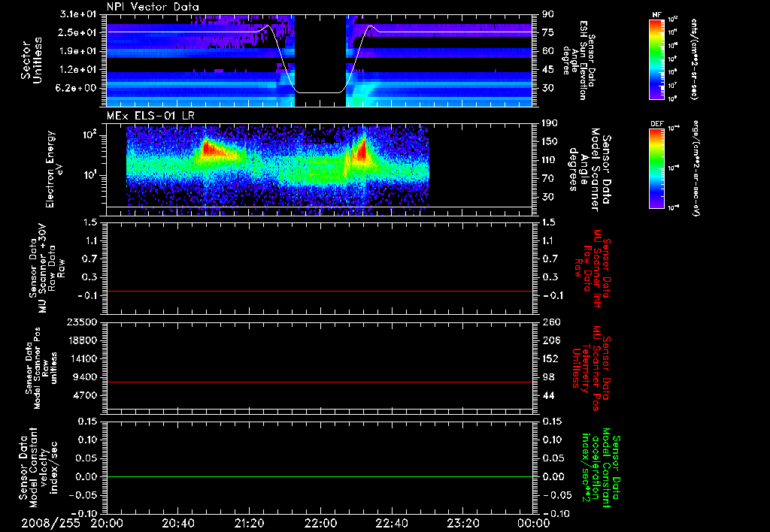This screenshot has width=770, height=532.
Task: Click the 44 telemetry tick label
Action: pos(548,395)
